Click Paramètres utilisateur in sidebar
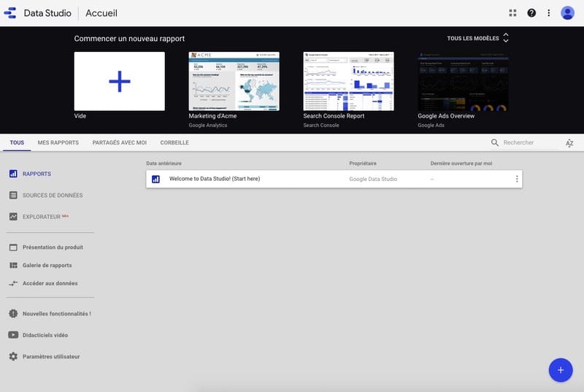 50,357
